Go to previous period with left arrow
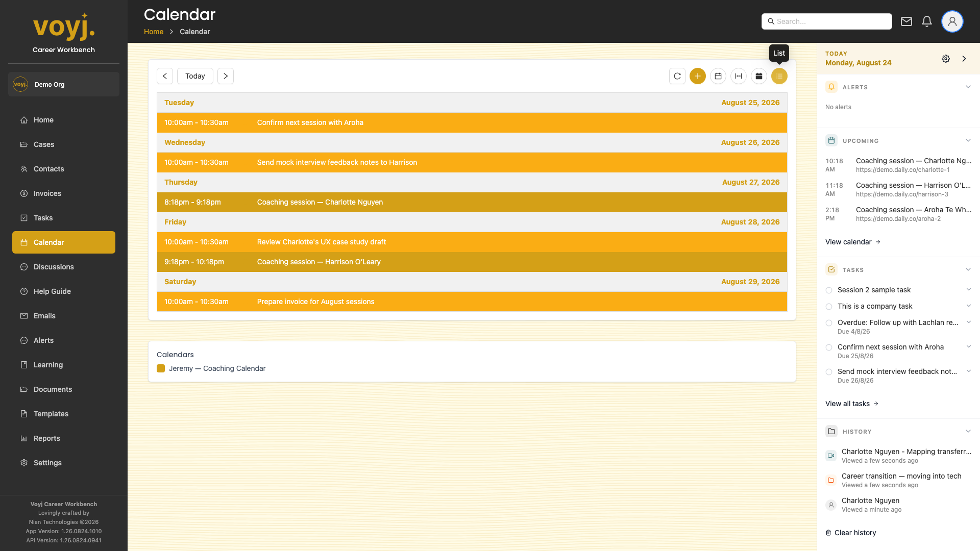This screenshot has width=980, height=551. [x=165, y=76]
